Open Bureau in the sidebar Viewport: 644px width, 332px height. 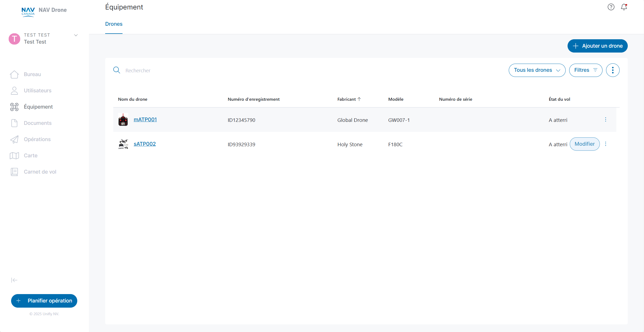32,74
